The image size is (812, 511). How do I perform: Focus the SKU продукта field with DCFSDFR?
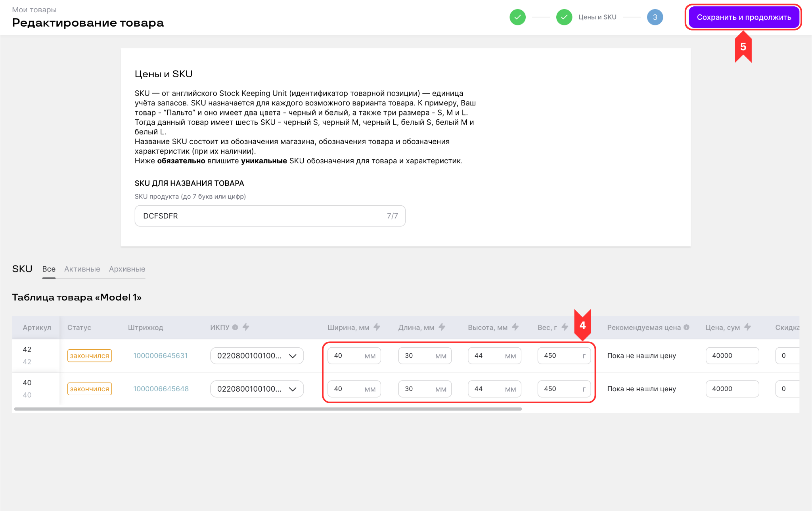click(x=270, y=216)
